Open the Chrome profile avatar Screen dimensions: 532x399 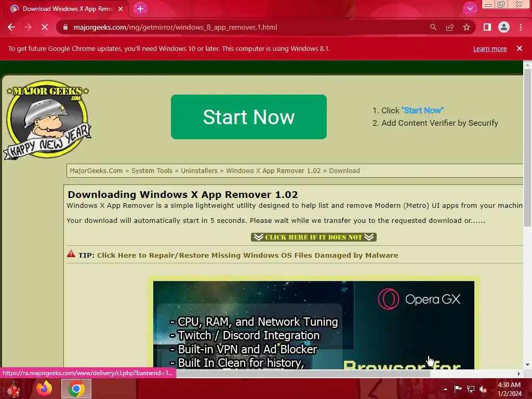(x=504, y=27)
